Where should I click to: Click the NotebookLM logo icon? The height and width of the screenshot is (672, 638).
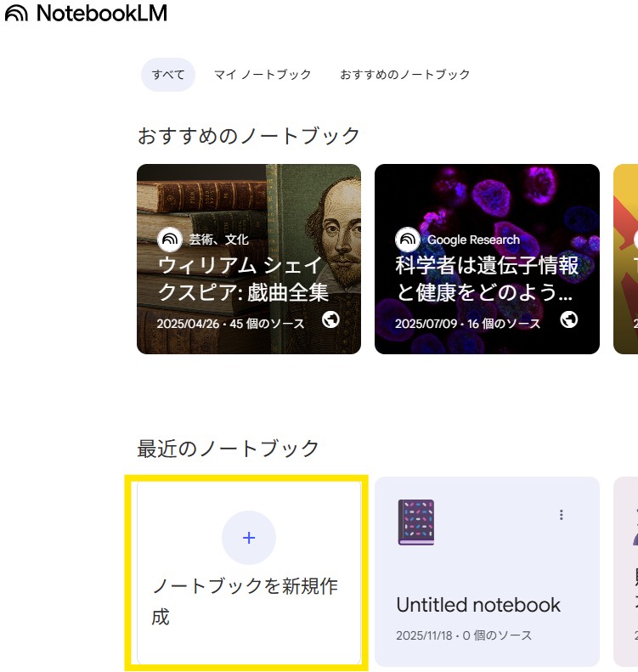pyautogui.click(x=16, y=14)
